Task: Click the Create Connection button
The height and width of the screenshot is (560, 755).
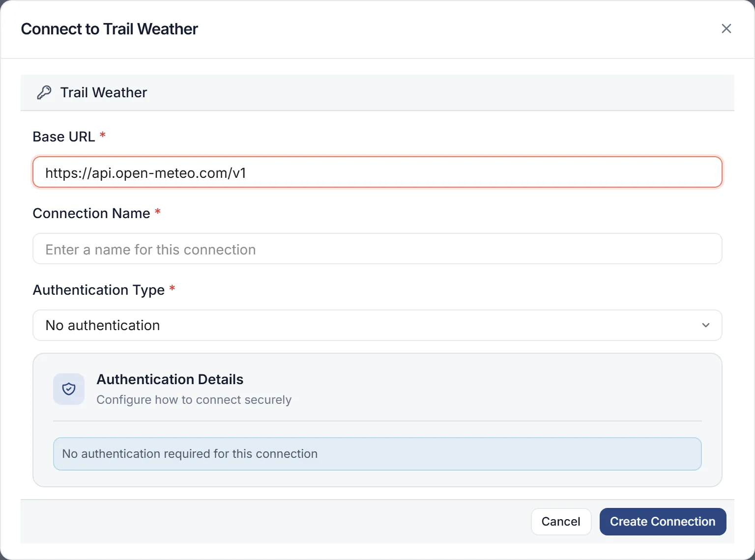Action: (663, 522)
